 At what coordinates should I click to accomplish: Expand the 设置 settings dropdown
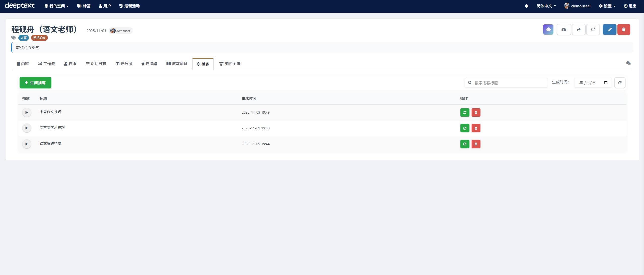point(607,6)
